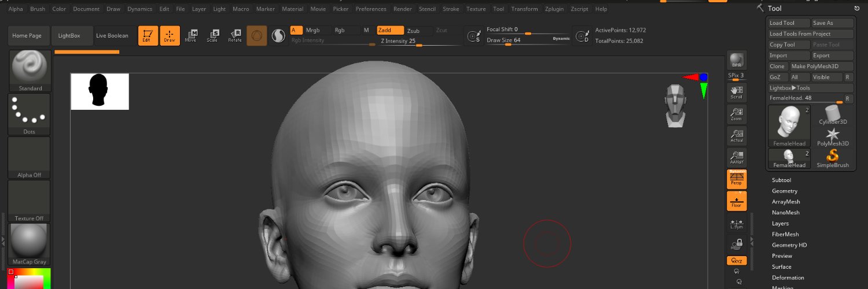The height and width of the screenshot is (289, 868).
Task: Expand the ArrayMesh section
Action: 786,202
